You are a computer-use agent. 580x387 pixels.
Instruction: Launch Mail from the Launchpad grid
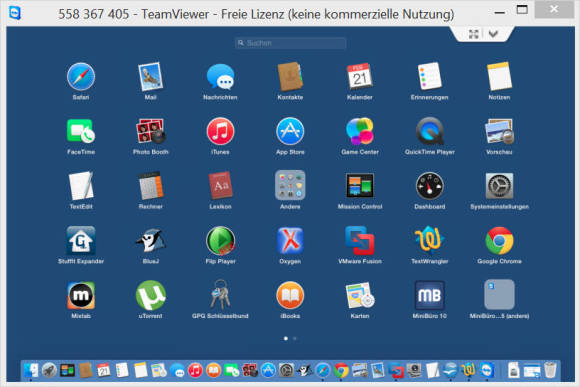pos(151,77)
